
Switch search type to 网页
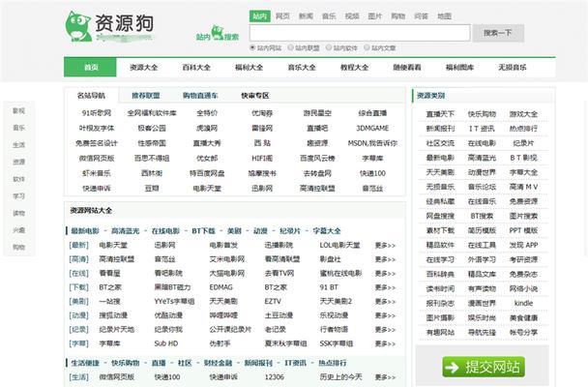(282, 16)
